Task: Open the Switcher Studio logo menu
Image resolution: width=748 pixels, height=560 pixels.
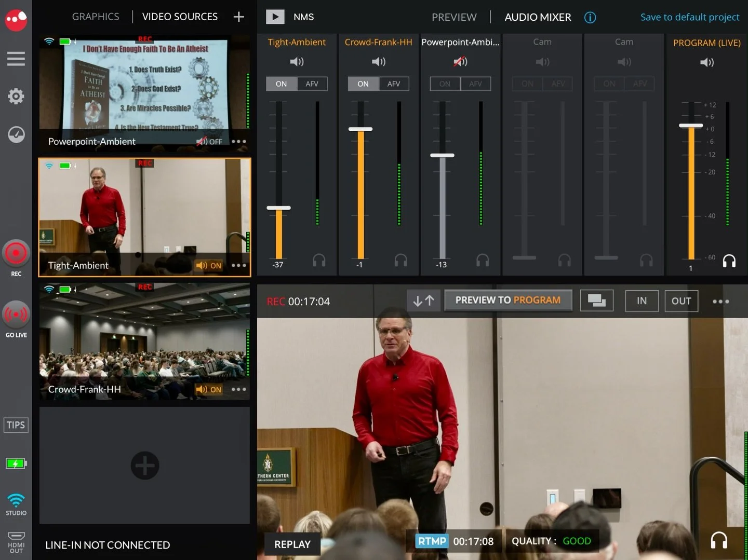Action: (16, 20)
